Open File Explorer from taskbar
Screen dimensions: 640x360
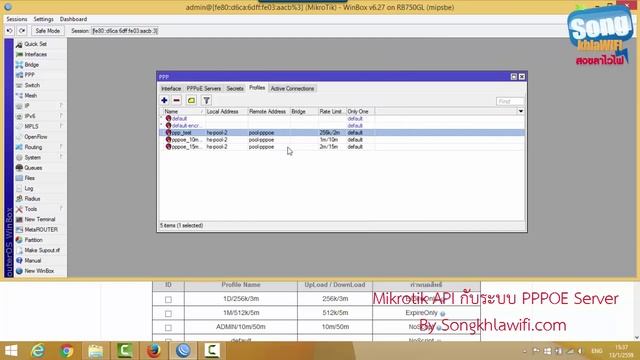[96, 351]
